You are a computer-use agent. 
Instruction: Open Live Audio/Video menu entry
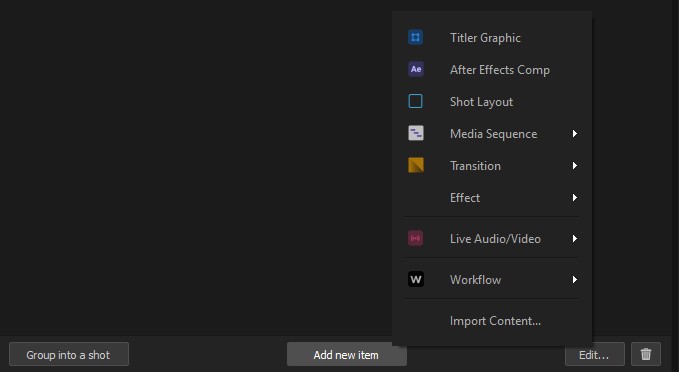click(492, 239)
